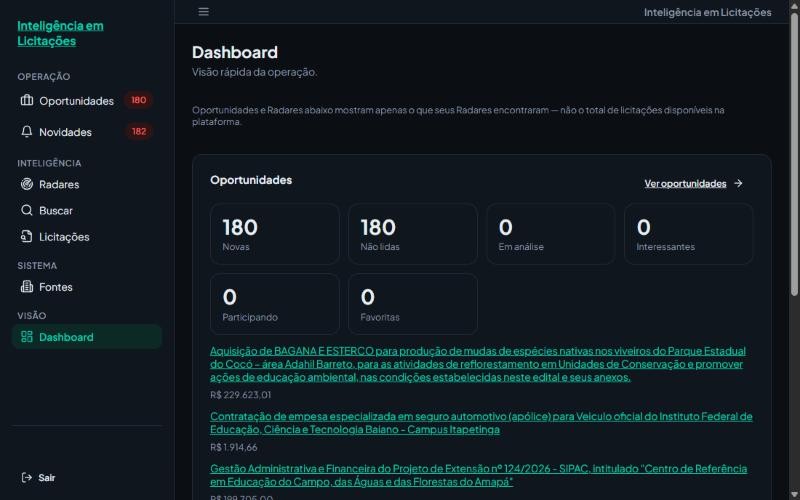Click the briefcase icon beside Oportunidades
The image size is (800, 500).
click(27, 100)
